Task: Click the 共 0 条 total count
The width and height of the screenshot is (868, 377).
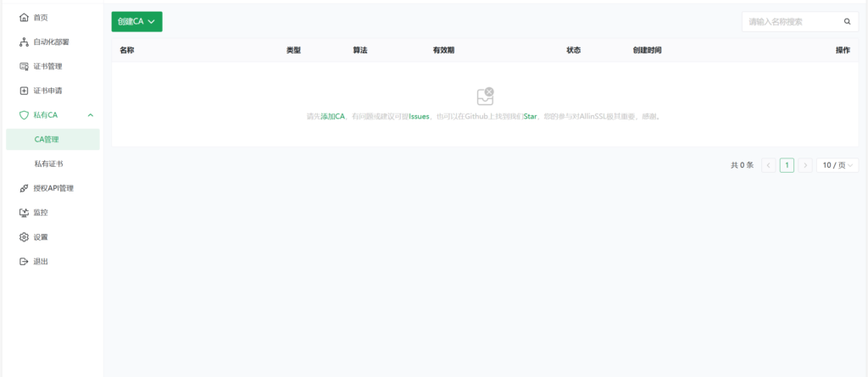Action: click(x=742, y=165)
